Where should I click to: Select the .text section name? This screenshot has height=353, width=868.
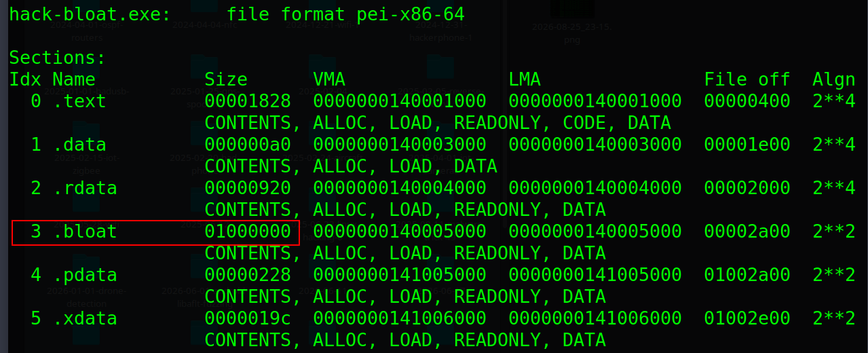(x=79, y=101)
